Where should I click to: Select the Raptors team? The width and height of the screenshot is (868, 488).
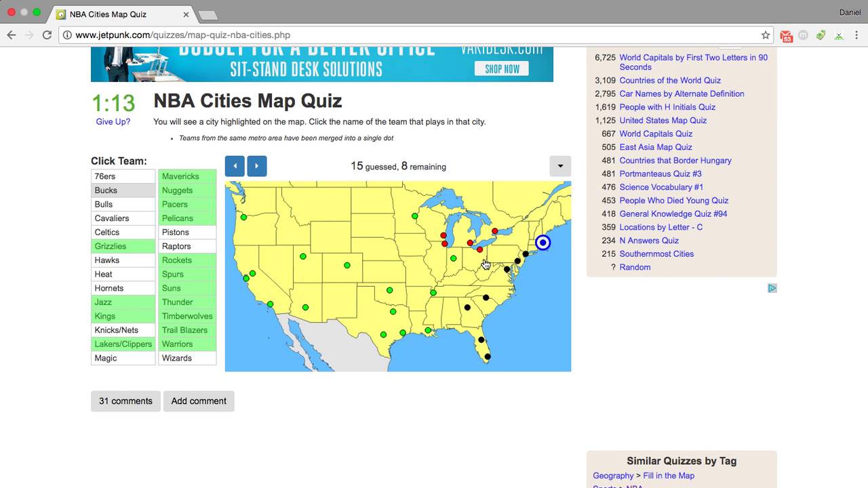coord(187,246)
